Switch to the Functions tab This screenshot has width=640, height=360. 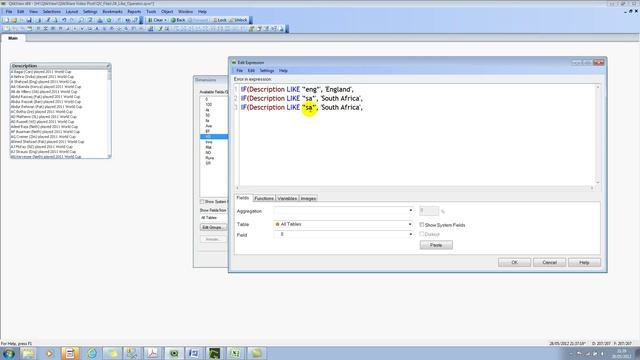(264, 198)
